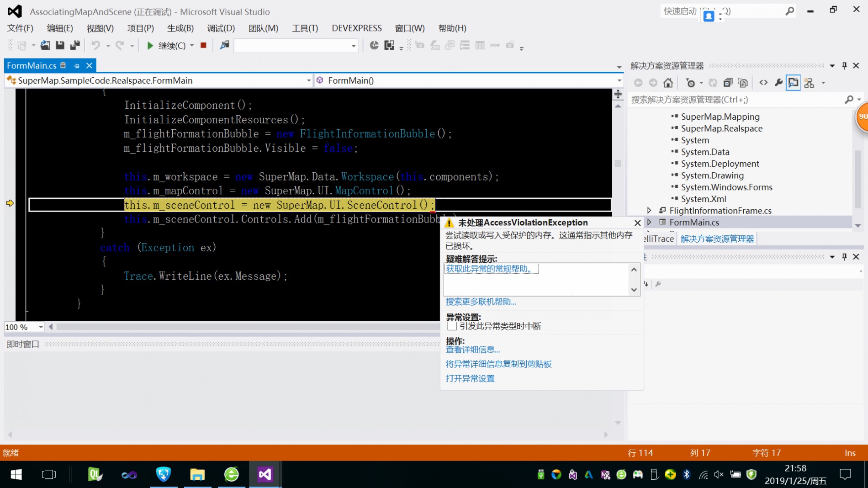Select the FormMain.cs editor tab
The width and height of the screenshot is (868, 488).
click(32, 66)
